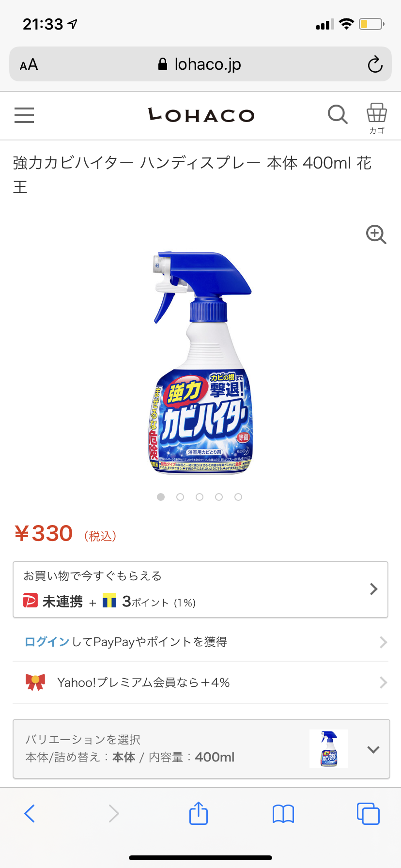The height and width of the screenshot is (868, 401).
Task: Tap the lohaco.jp address bar
Action: pos(200,64)
